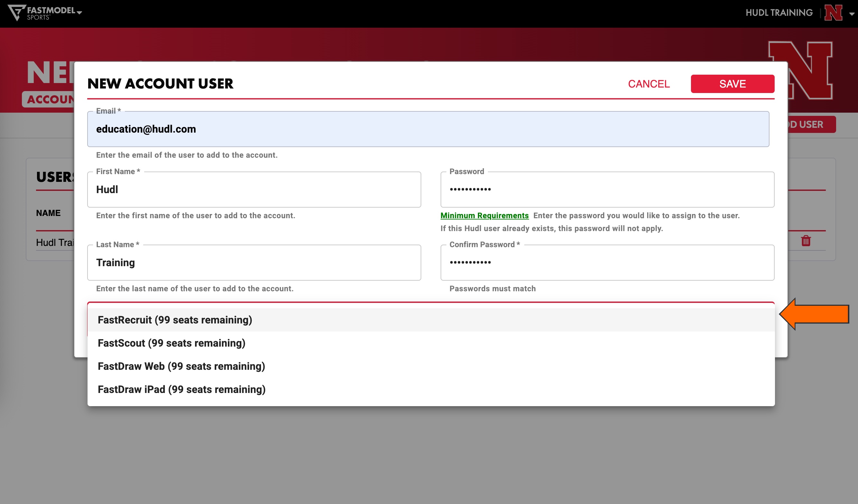This screenshot has width=858, height=504.
Task: Select FastDraw iPad (99 seats remaining)
Action: pos(431,389)
